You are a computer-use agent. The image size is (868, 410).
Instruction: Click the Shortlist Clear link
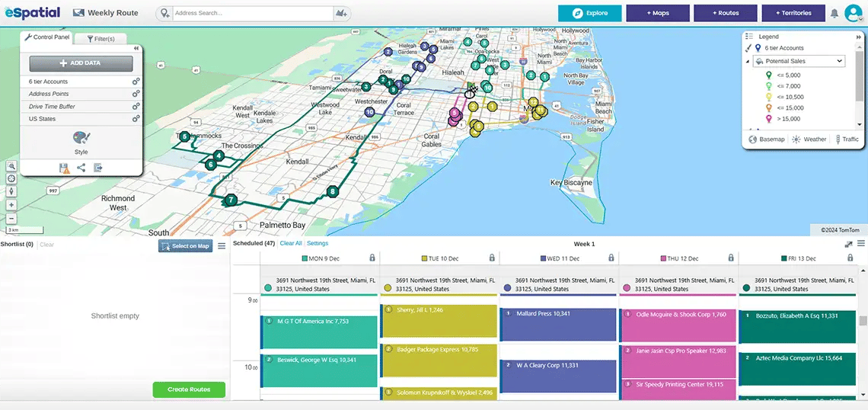point(47,245)
